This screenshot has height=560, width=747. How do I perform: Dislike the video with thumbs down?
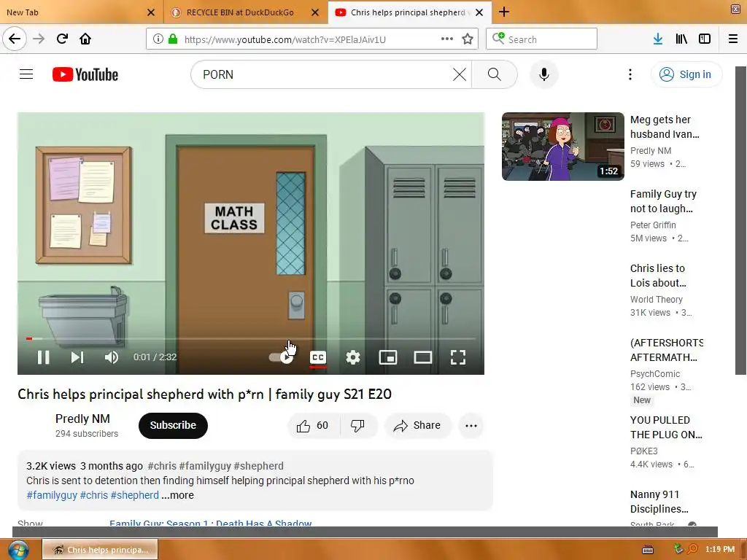[358, 425]
